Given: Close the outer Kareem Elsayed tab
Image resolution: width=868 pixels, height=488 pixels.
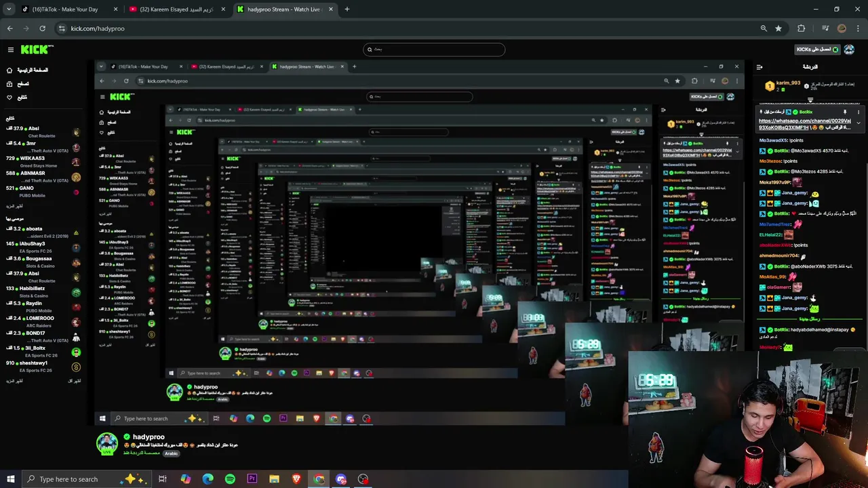Looking at the screenshot, I should 222,9.
